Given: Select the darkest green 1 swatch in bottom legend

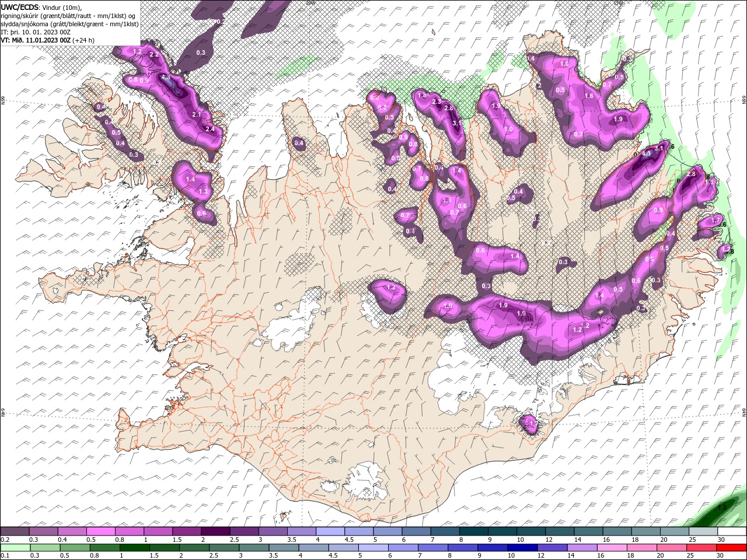Looking at the screenshot, I should tap(135, 548).
